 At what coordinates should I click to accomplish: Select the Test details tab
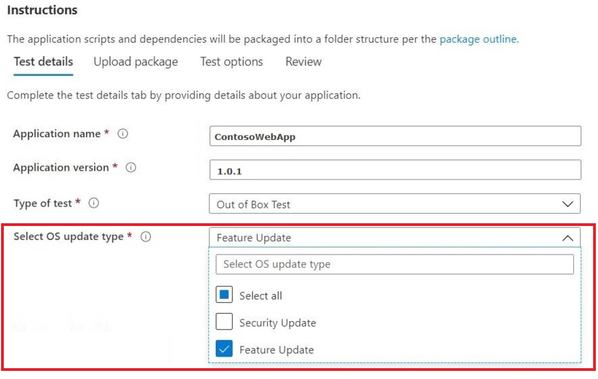point(43,62)
